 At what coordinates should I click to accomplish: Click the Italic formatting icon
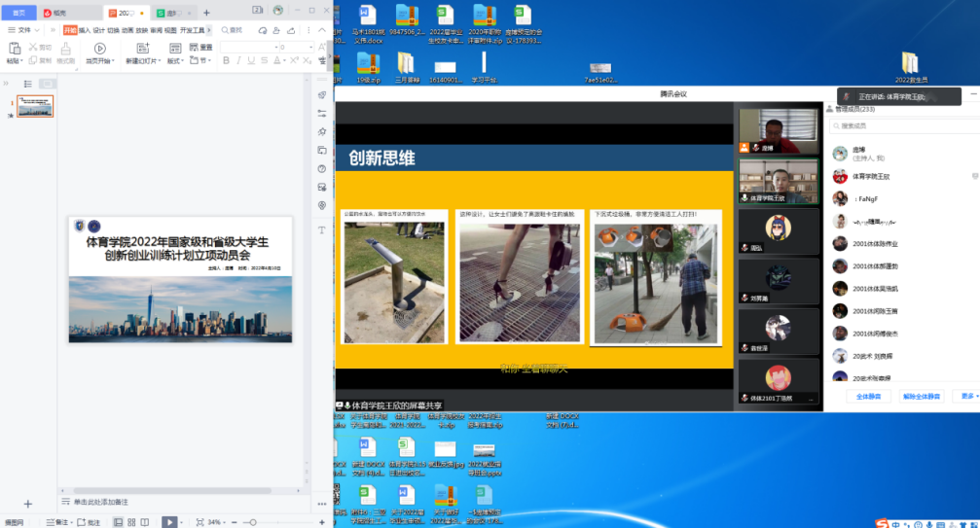coord(238,60)
